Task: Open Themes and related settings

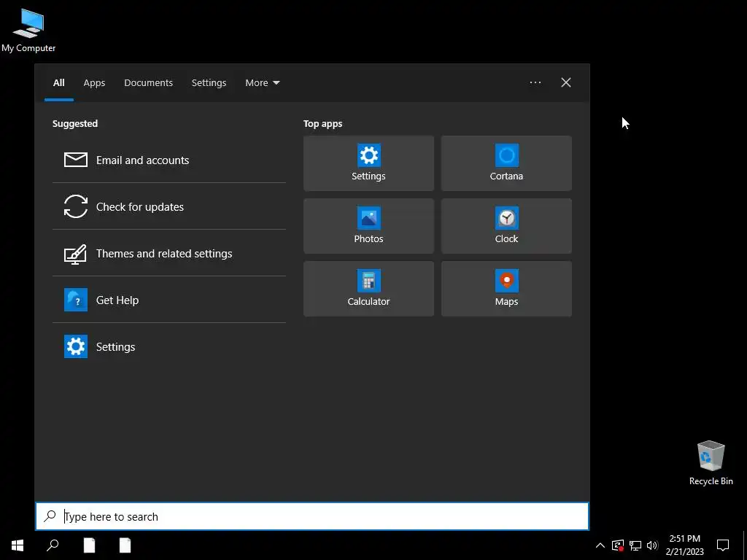Action: [x=169, y=253]
